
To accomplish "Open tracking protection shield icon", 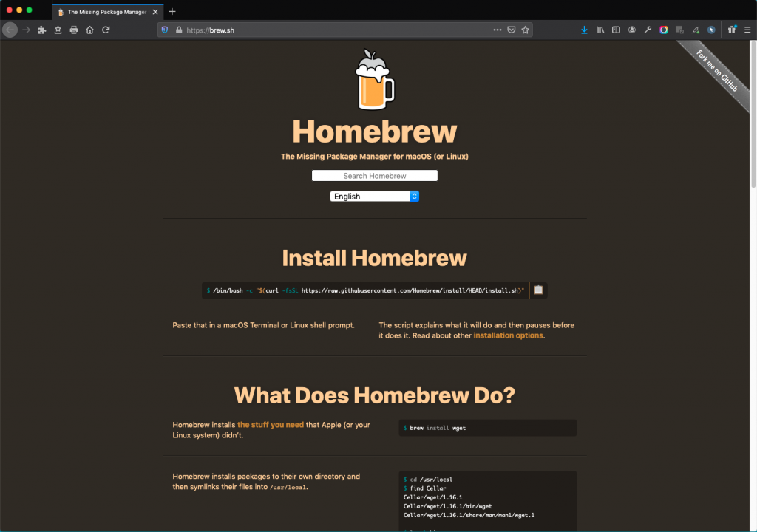I will (x=165, y=30).
